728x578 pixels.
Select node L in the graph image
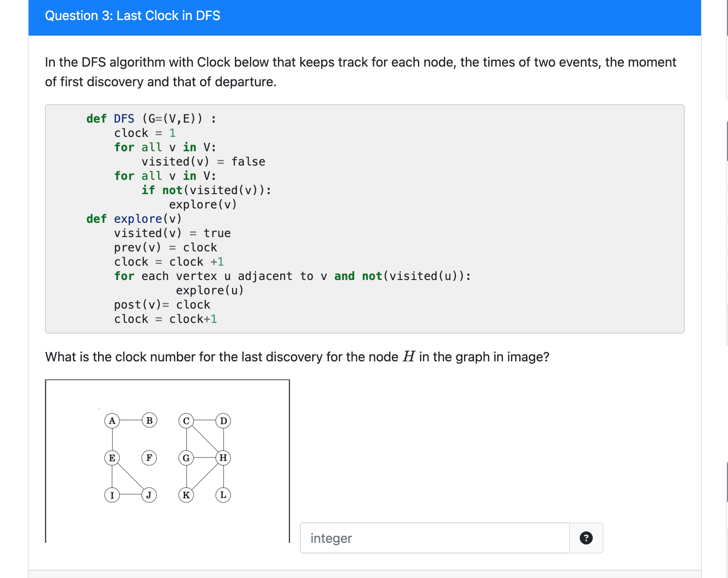click(x=223, y=495)
